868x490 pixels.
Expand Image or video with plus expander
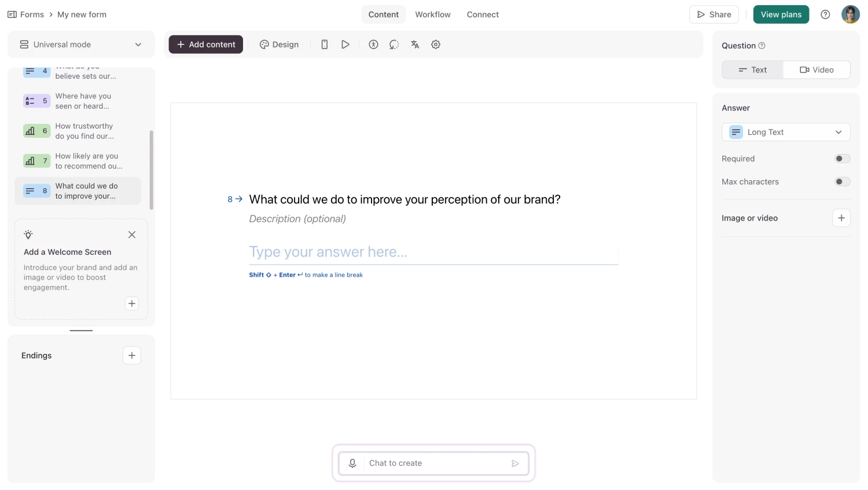pos(841,217)
